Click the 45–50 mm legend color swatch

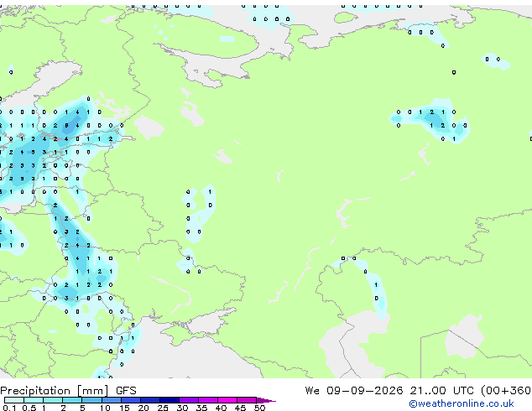click(x=247, y=400)
